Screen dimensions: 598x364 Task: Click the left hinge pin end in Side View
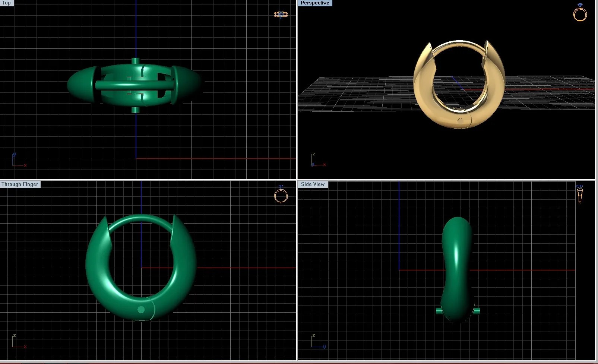tap(439, 310)
